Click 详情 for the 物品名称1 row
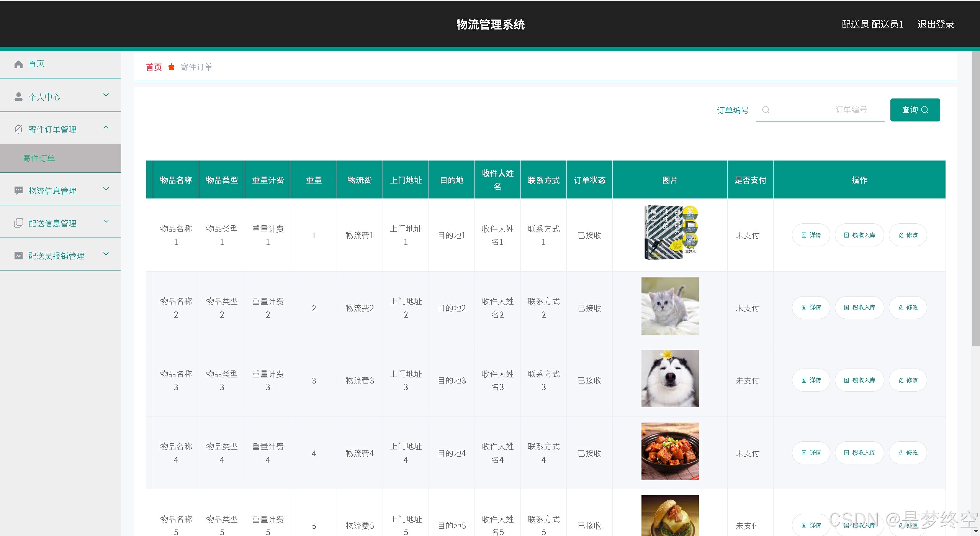 click(811, 235)
